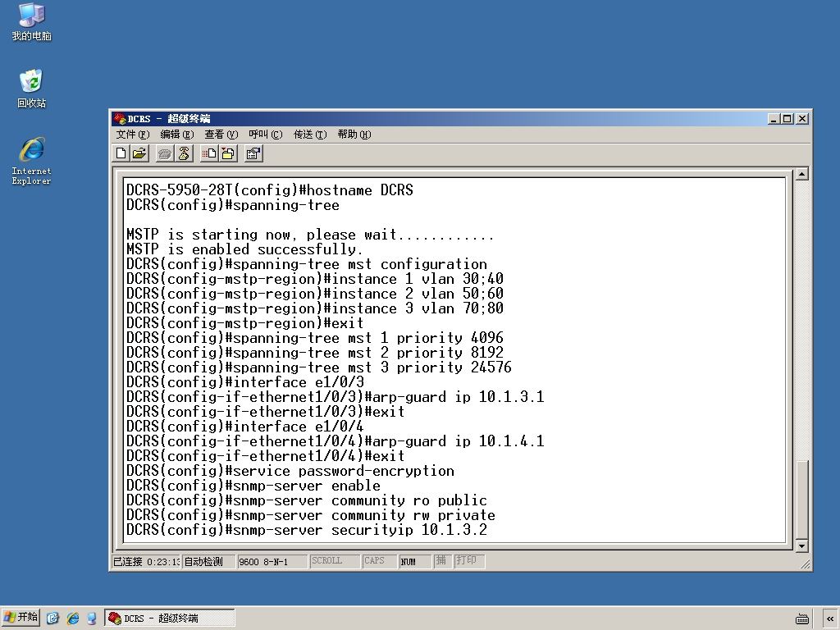Image resolution: width=840 pixels, height=630 pixels.
Task: Select the Internet Explorer desktop icon
Action: click(31, 161)
